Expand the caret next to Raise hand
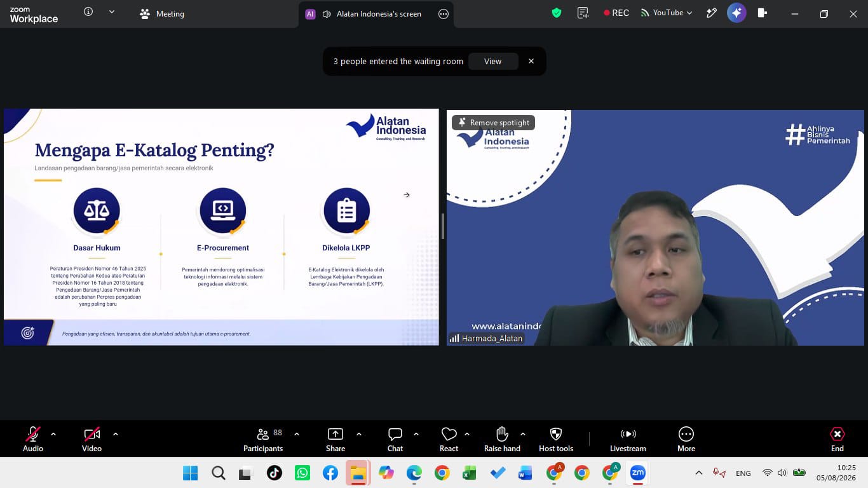The width and height of the screenshot is (868, 488). point(523,434)
